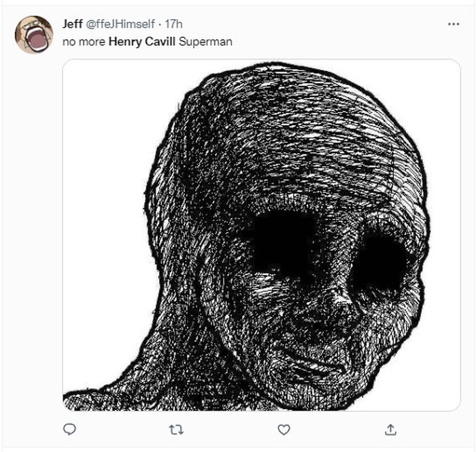The width and height of the screenshot is (476, 452).
Task: Click the words "no more" in tweet
Action: tap(84, 42)
